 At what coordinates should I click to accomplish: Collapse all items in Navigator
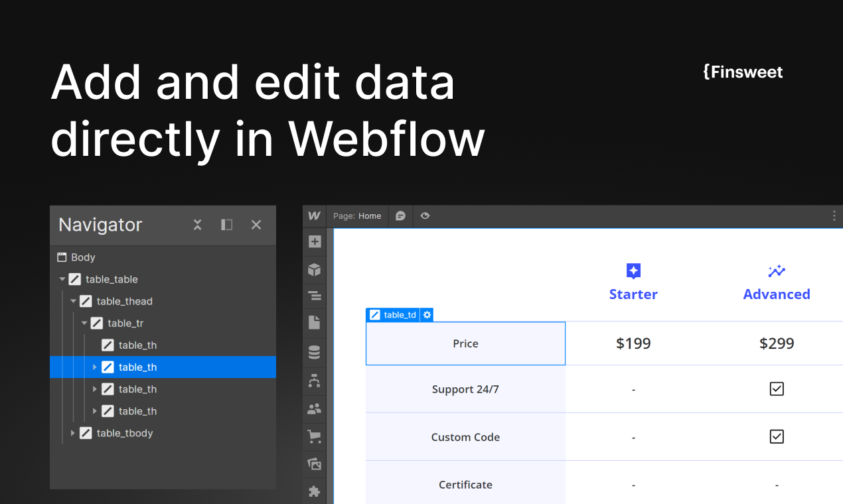point(197,225)
